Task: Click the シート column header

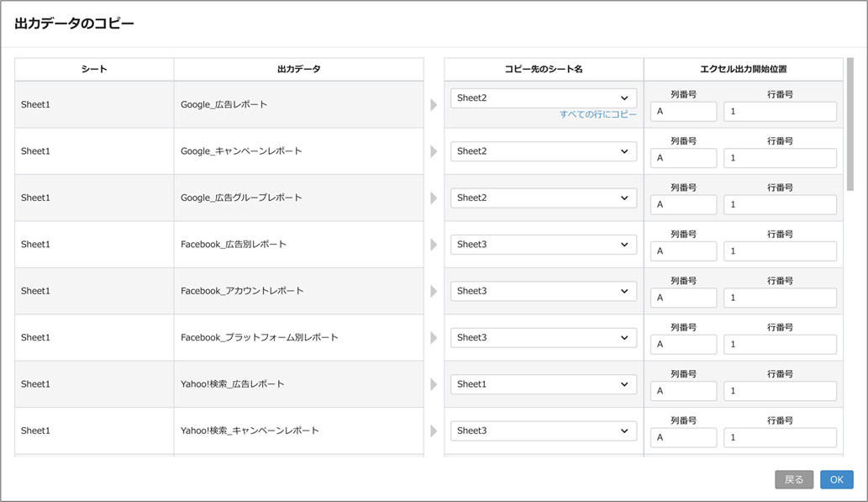Action: 94,69
